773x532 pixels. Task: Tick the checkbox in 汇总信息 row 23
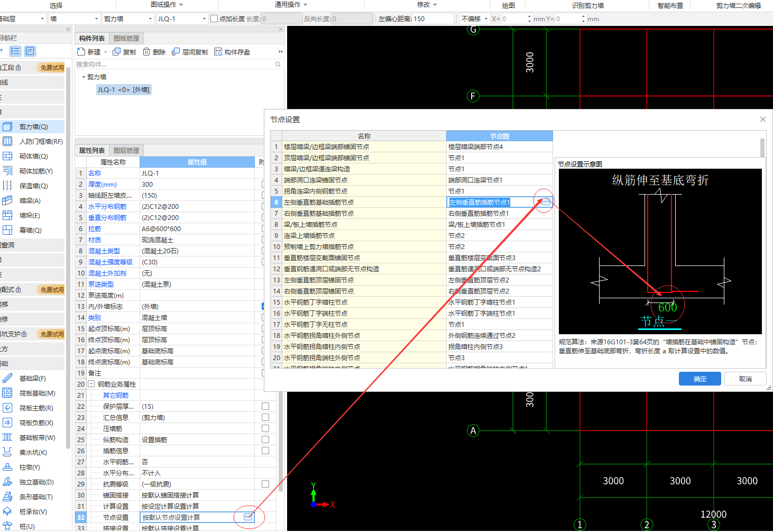[x=265, y=417]
